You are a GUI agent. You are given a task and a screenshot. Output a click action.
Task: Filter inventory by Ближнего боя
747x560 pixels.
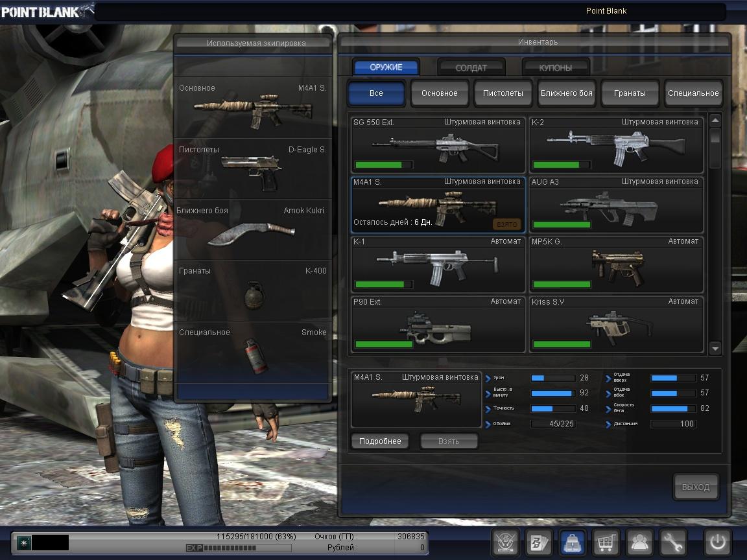coord(567,93)
